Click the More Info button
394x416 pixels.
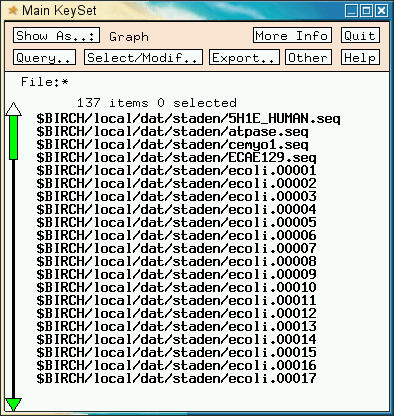(292, 35)
